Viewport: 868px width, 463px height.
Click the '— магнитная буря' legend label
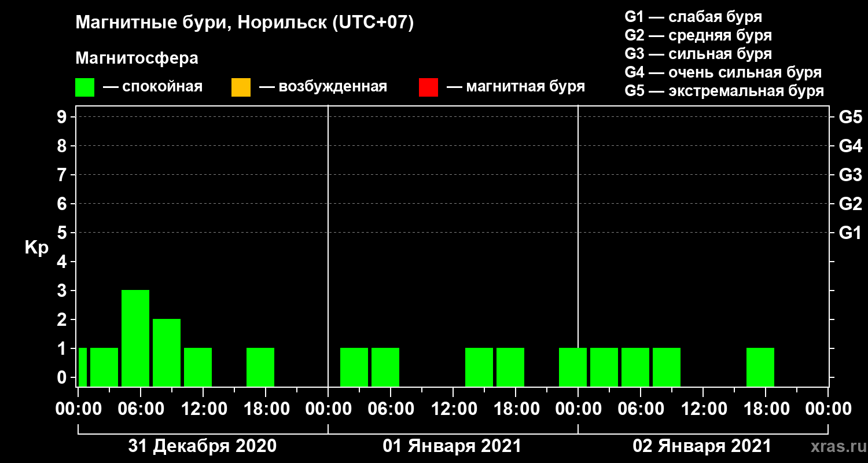tap(516, 87)
